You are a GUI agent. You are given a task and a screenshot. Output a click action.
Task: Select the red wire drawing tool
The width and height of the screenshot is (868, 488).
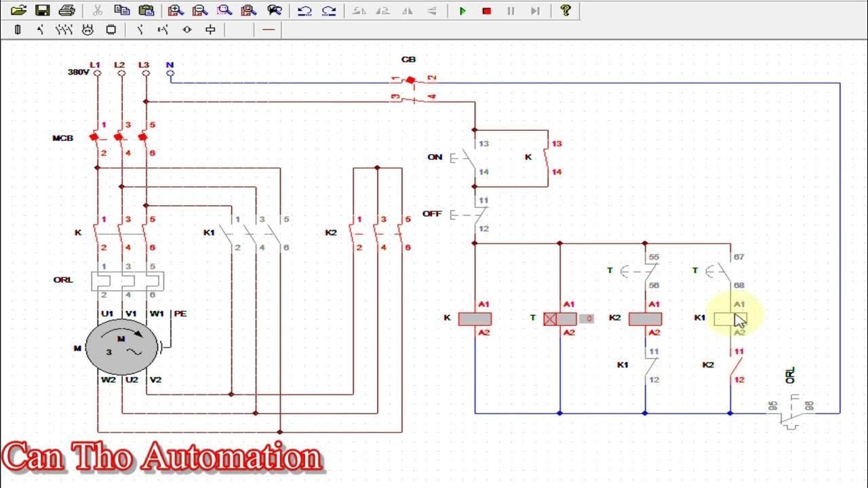[x=269, y=30]
